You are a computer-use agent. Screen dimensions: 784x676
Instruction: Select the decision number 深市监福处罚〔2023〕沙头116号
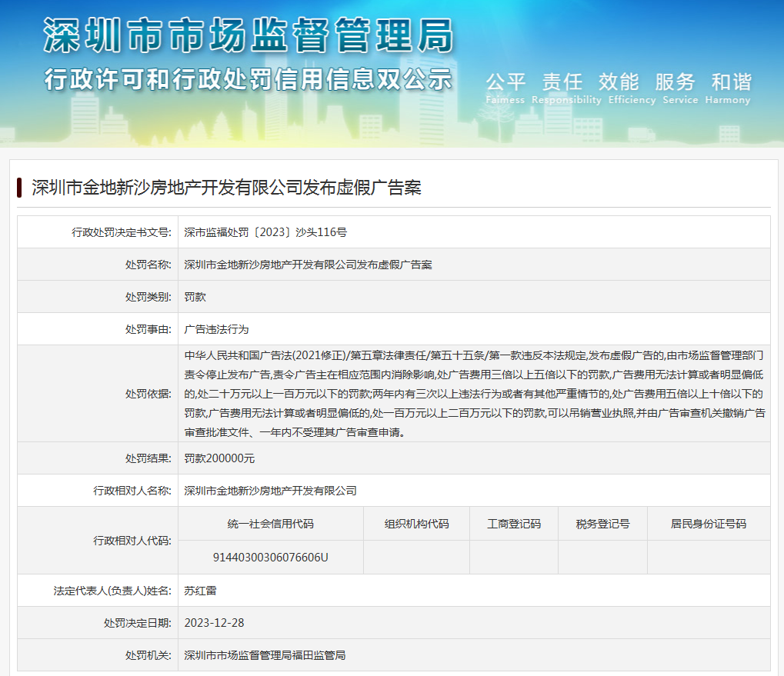(x=265, y=231)
